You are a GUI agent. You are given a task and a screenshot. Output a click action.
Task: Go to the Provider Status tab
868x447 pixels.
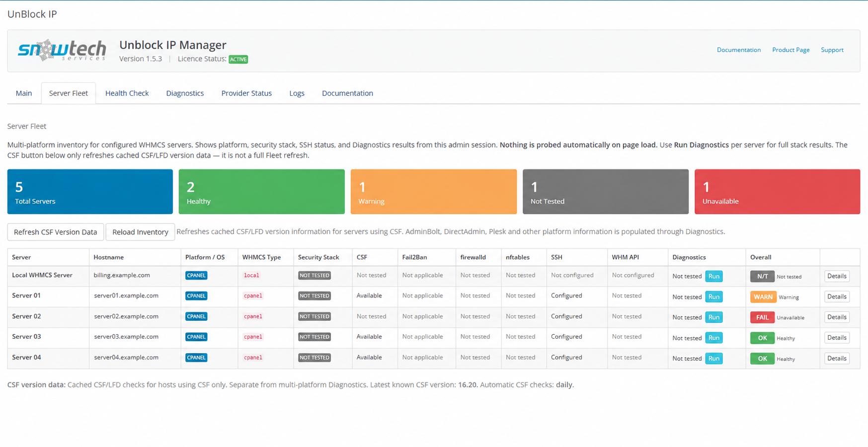point(246,93)
